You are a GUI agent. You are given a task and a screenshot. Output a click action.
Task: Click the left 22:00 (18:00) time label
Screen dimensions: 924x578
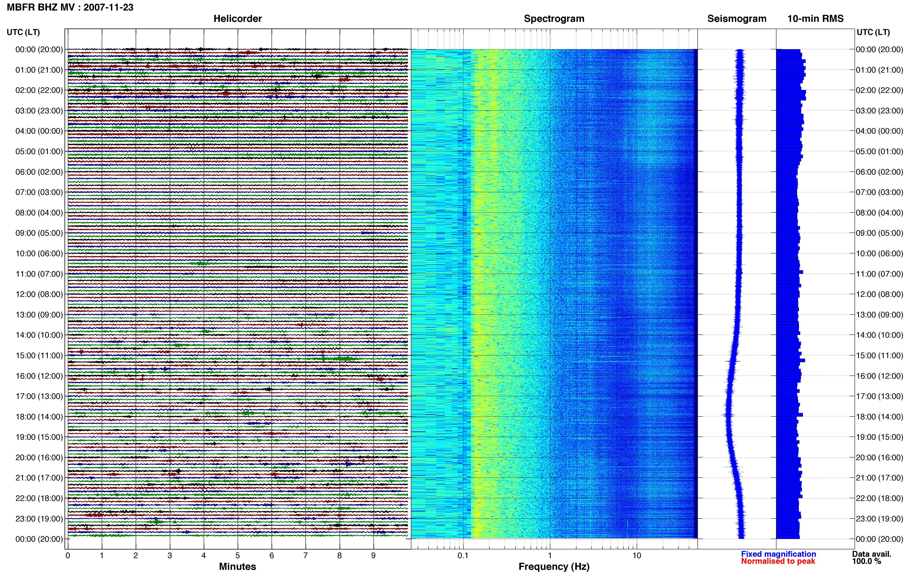click(x=39, y=498)
